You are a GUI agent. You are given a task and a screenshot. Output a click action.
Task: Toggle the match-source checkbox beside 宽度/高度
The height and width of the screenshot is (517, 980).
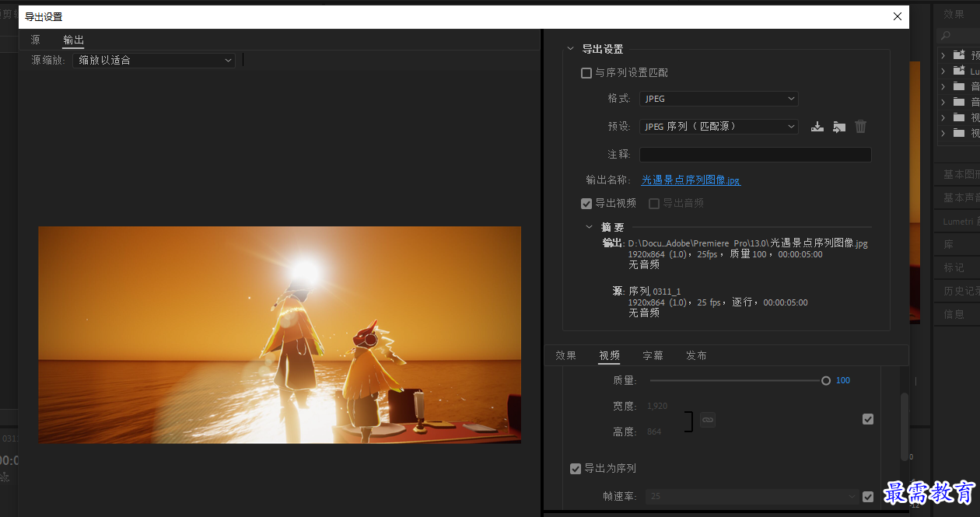pos(868,419)
